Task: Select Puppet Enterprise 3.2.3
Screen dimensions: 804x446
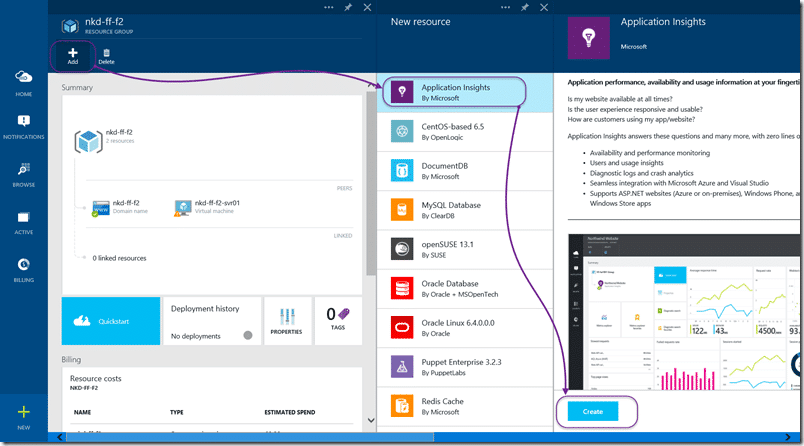Action: [x=465, y=367]
